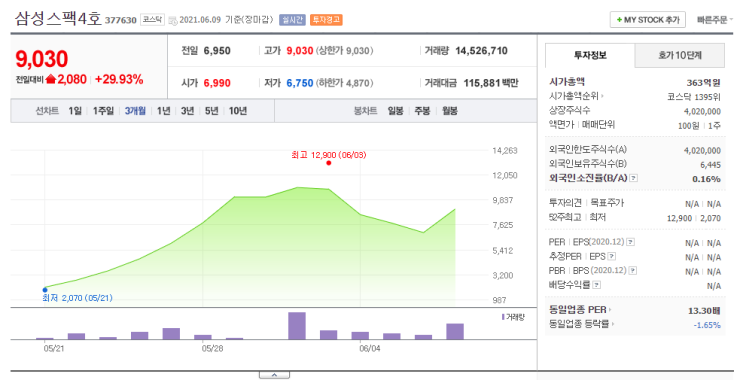Click the 실시간 badge

click(292, 20)
